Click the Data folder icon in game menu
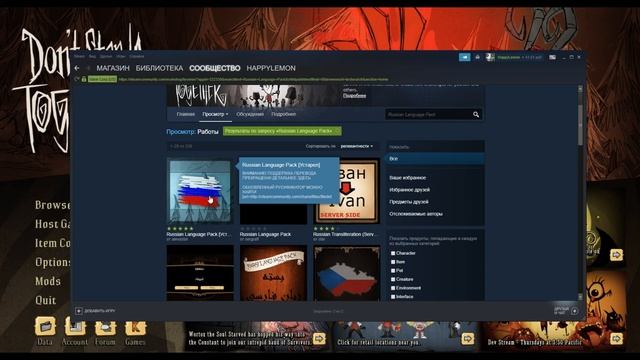Screen dimensions: 640x360 (45, 327)
